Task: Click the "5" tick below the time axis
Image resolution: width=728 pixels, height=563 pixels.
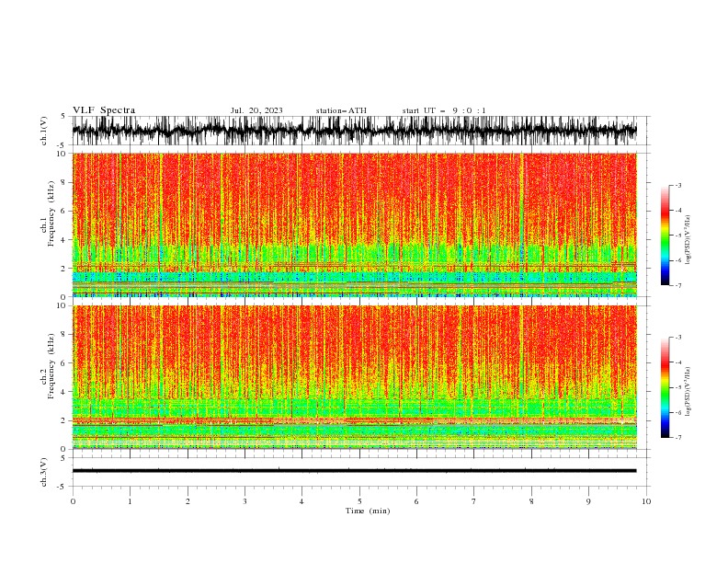Action: click(x=359, y=501)
